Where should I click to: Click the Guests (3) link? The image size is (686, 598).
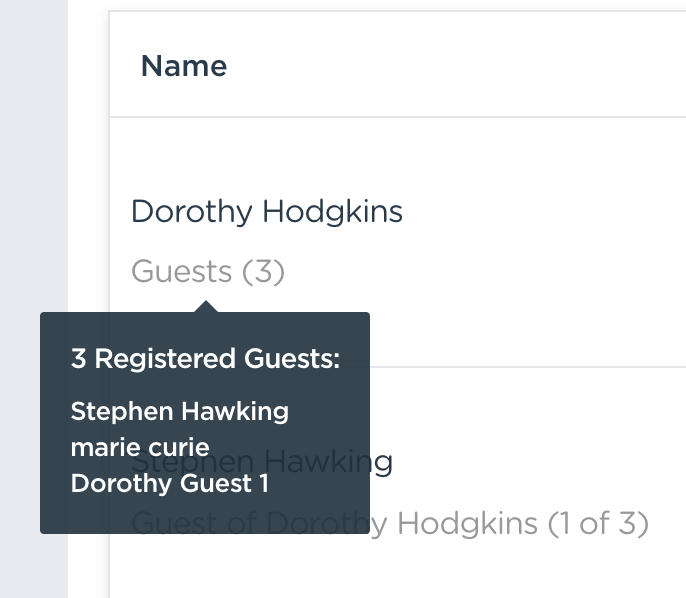(208, 271)
